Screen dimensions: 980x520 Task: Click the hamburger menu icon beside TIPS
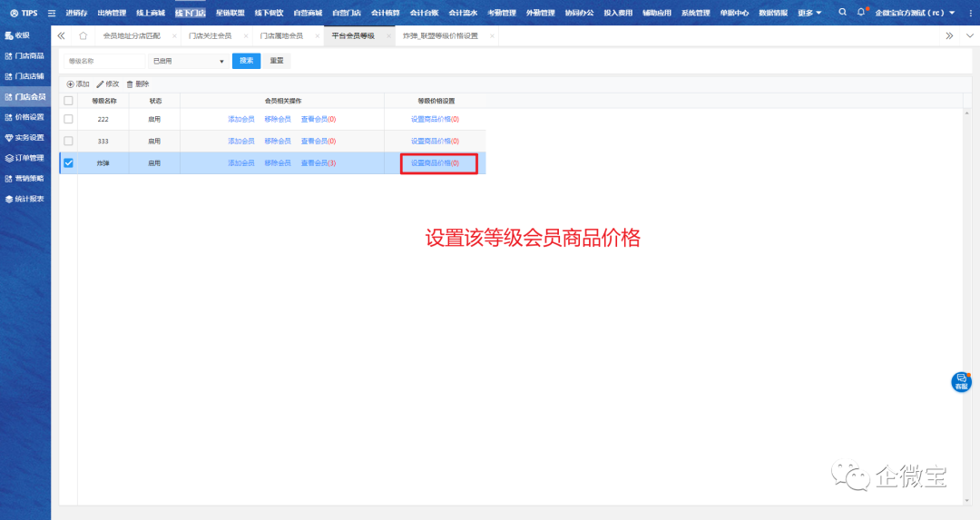click(x=51, y=13)
